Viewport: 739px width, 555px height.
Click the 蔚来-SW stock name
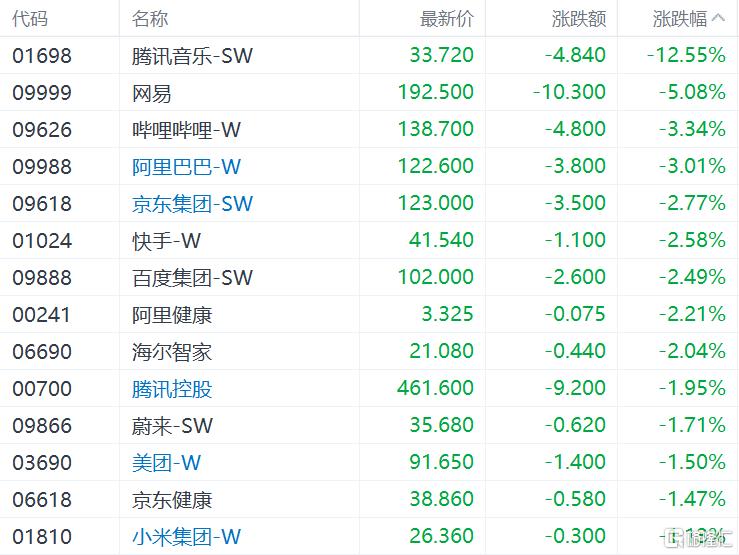(172, 426)
